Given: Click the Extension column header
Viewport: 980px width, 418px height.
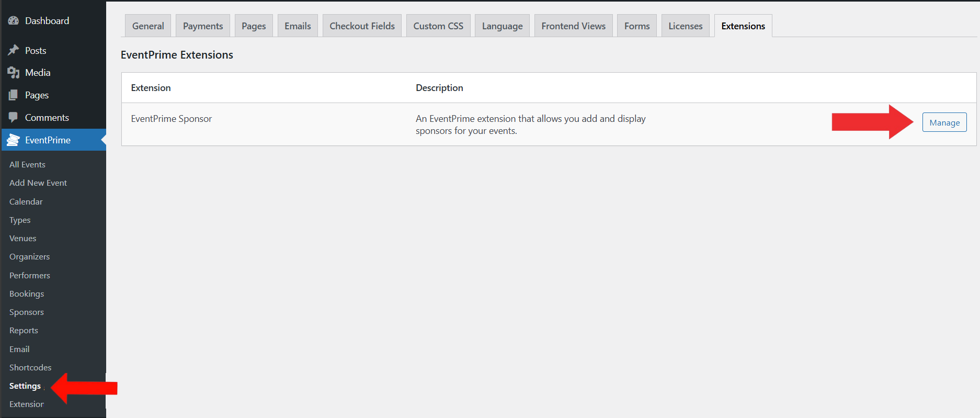Looking at the screenshot, I should pos(151,88).
